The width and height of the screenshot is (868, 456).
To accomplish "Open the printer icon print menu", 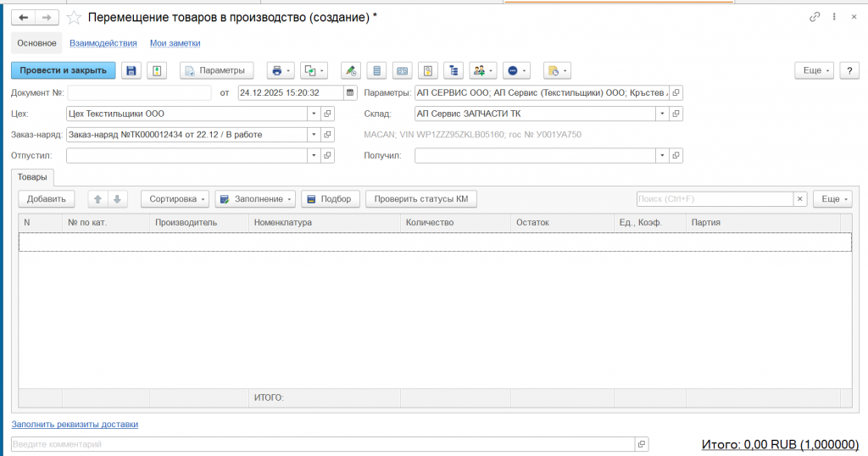I will point(279,70).
